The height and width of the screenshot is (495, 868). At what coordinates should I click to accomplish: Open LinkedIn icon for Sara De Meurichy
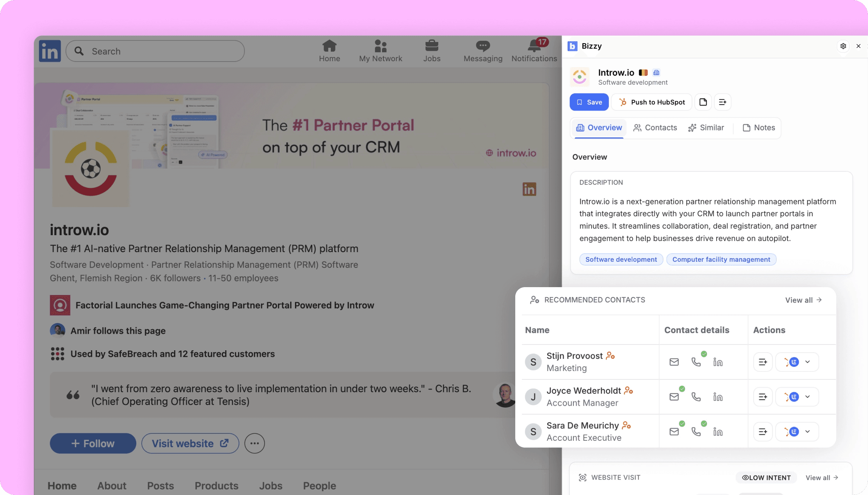click(718, 431)
